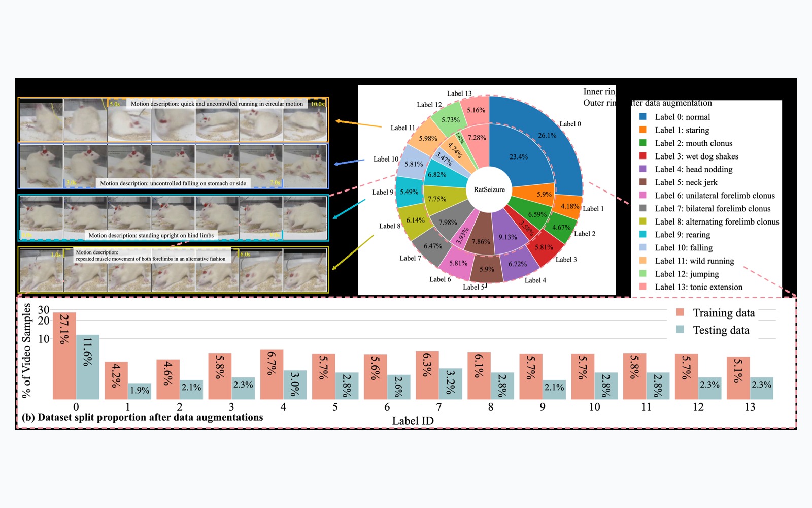Screen dimensions: 812x508
Task: Open the wild running frame strip with orange border
Action: [x=173, y=120]
